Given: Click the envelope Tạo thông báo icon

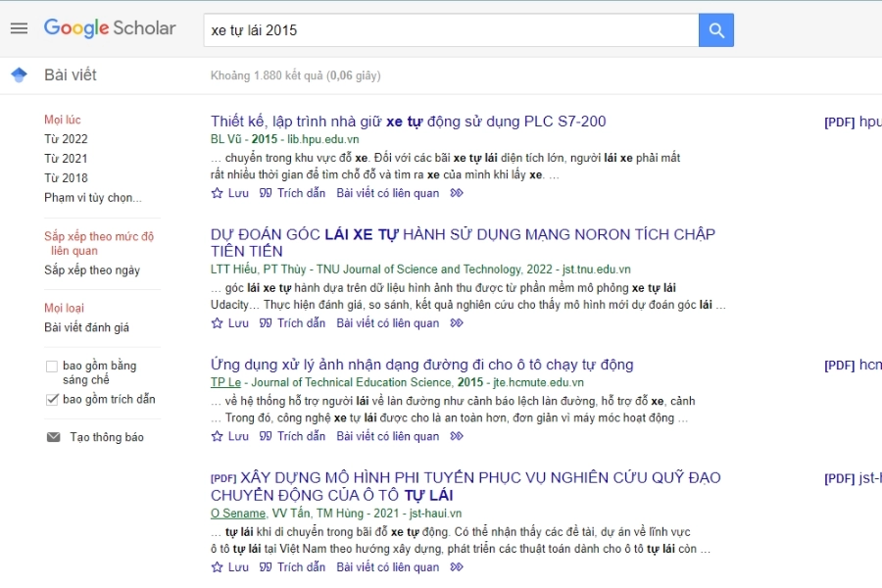Looking at the screenshot, I should [x=53, y=437].
